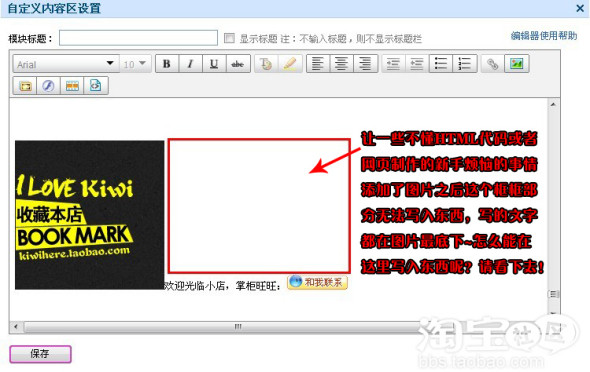The image size is (590, 372).
Task: Align text to the right
Action: click(x=365, y=64)
